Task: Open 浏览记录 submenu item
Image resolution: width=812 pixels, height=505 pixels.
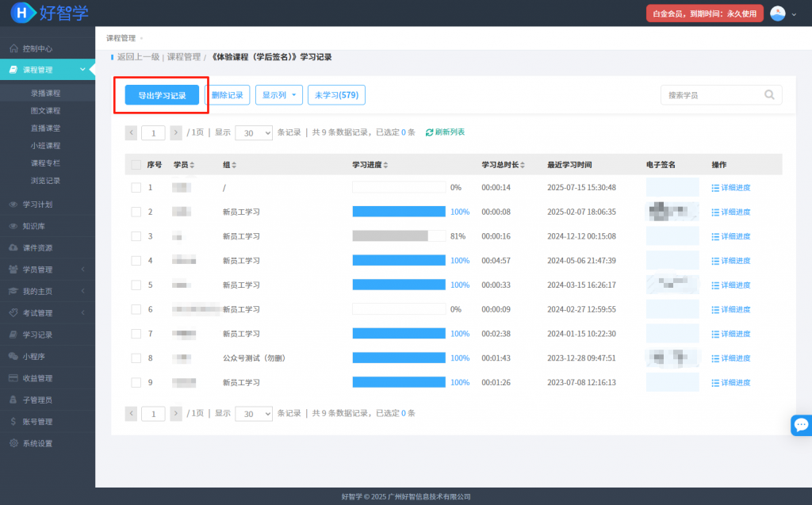Action: pyautogui.click(x=45, y=181)
